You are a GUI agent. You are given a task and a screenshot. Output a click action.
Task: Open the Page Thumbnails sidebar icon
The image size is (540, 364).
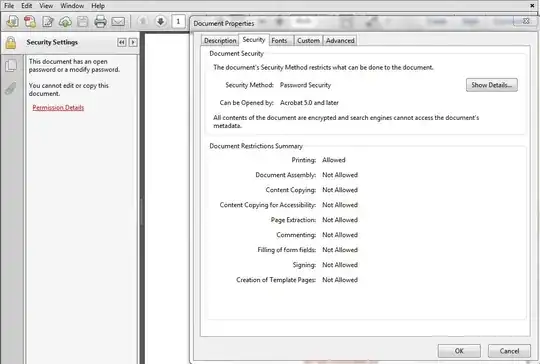click(x=11, y=65)
